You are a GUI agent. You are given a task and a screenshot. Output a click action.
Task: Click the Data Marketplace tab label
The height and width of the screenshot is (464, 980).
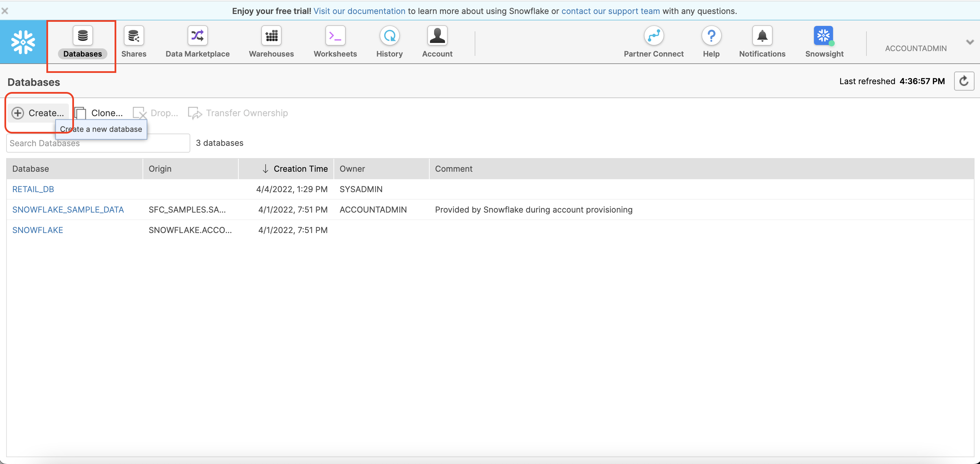(197, 53)
